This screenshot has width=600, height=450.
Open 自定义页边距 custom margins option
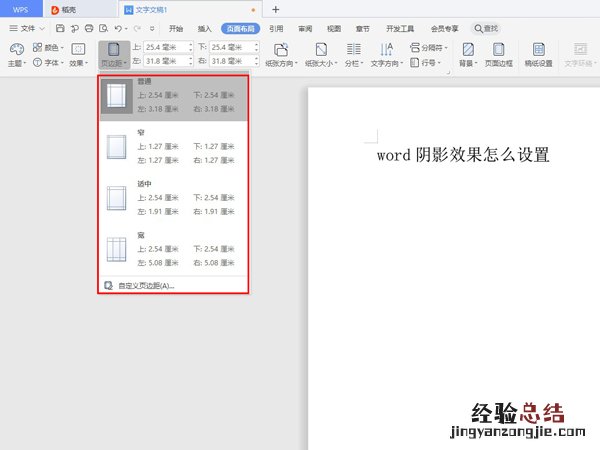145,285
